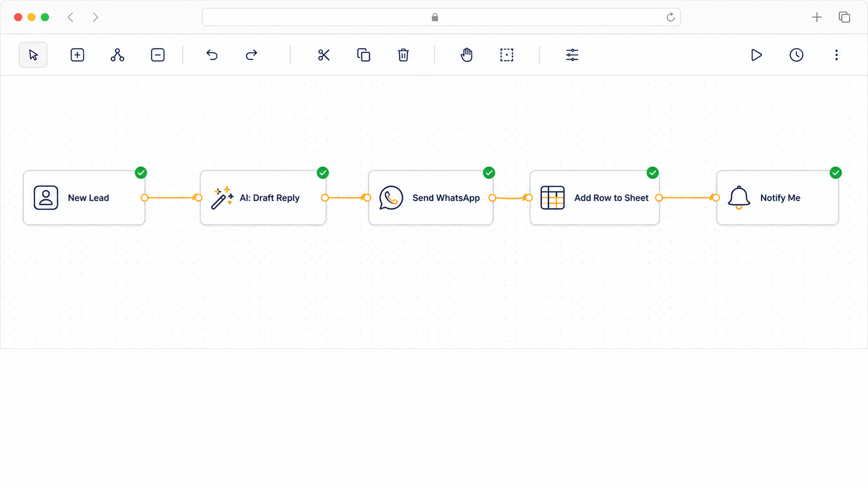Select the New Lead node label

click(x=88, y=198)
